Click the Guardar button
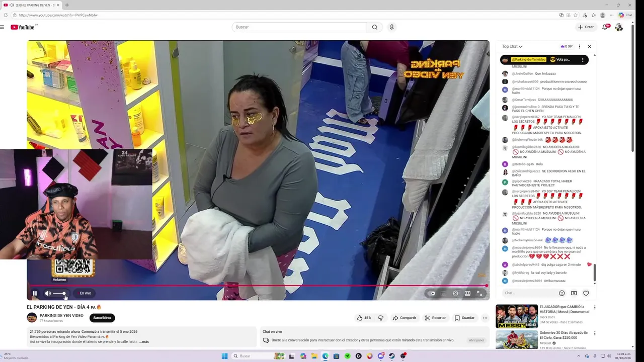This screenshot has height=362, width=644. [x=464, y=318]
